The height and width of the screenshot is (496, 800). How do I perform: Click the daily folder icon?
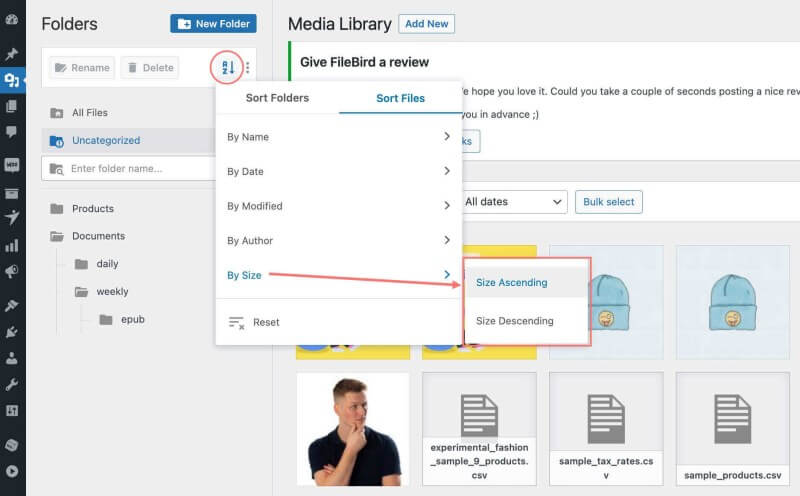coord(81,264)
